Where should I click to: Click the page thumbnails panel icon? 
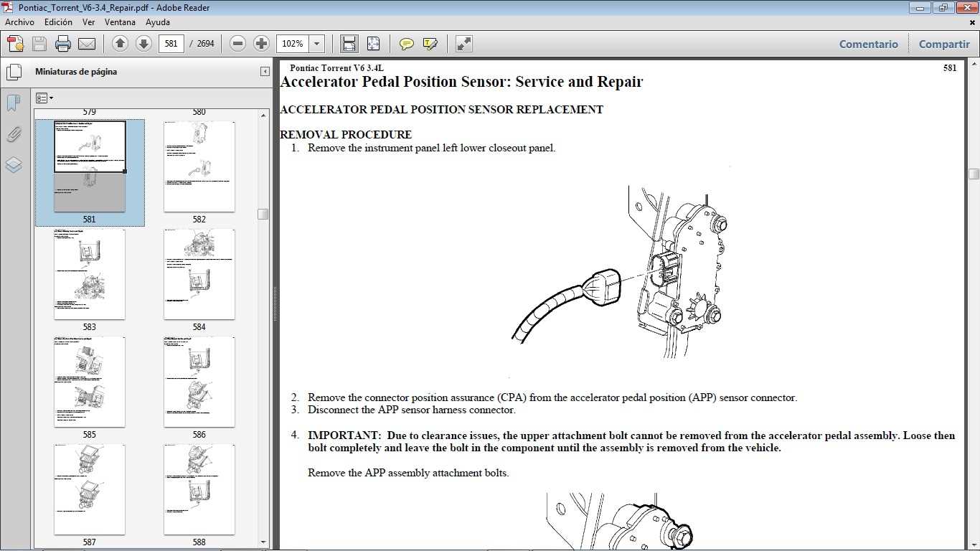(14, 72)
